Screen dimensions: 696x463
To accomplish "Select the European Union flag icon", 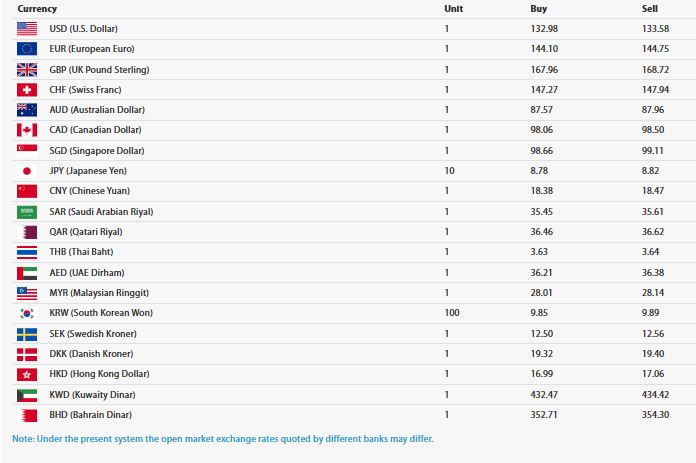I will point(27,49).
